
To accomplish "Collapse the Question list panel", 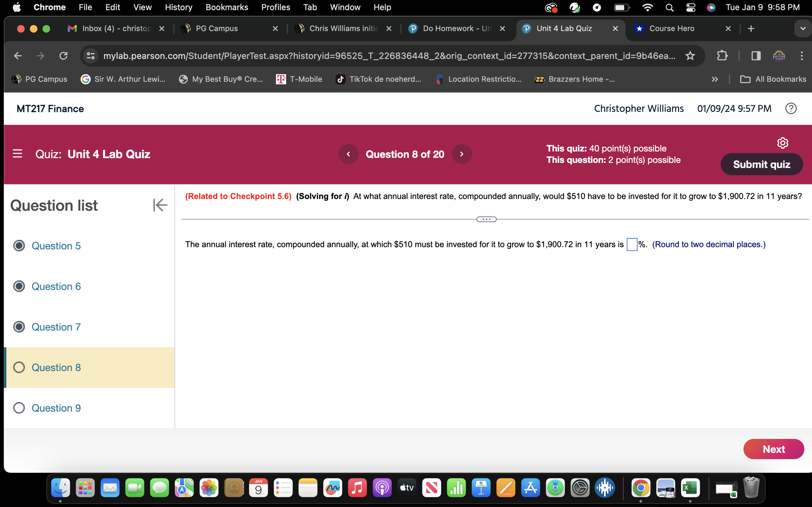I will [x=160, y=205].
